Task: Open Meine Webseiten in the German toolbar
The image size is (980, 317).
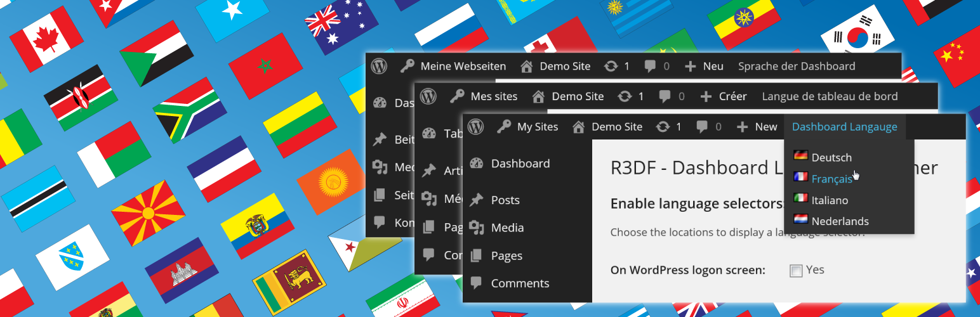Action: tap(453, 66)
